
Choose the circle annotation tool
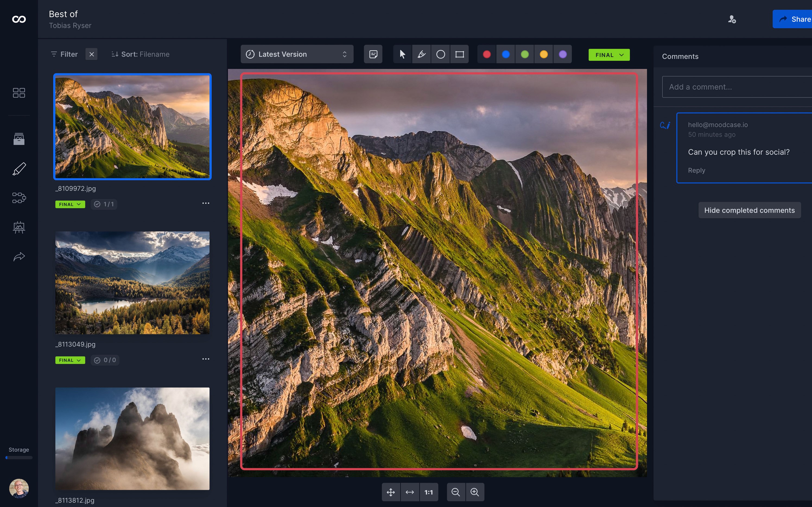point(440,54)
